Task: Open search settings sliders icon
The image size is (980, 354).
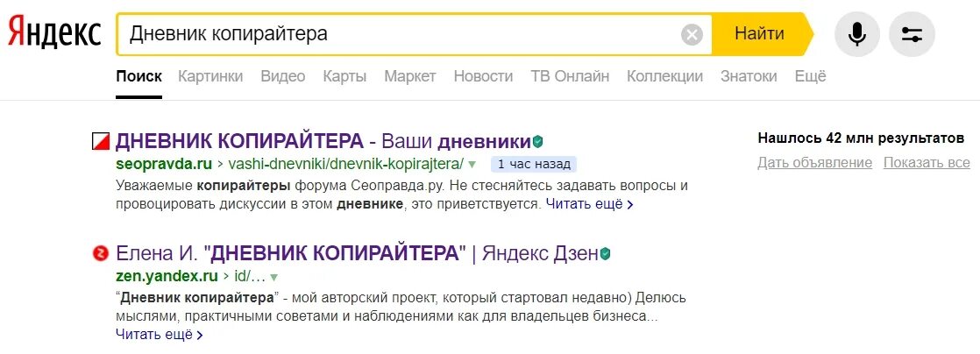Action: point(912,34)
